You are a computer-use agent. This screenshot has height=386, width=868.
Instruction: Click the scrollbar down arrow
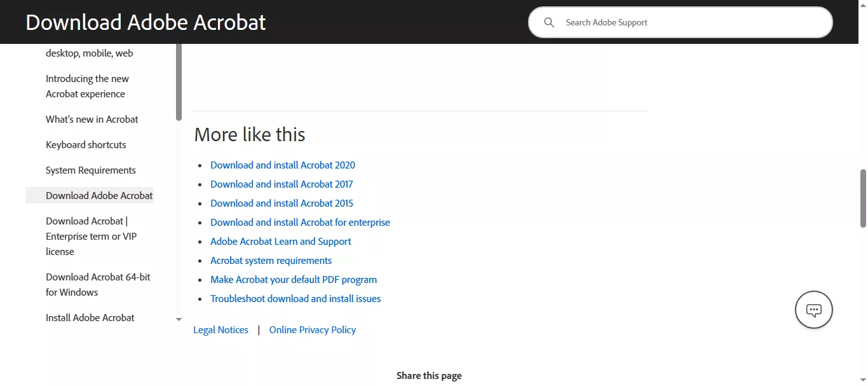[862, 380]
